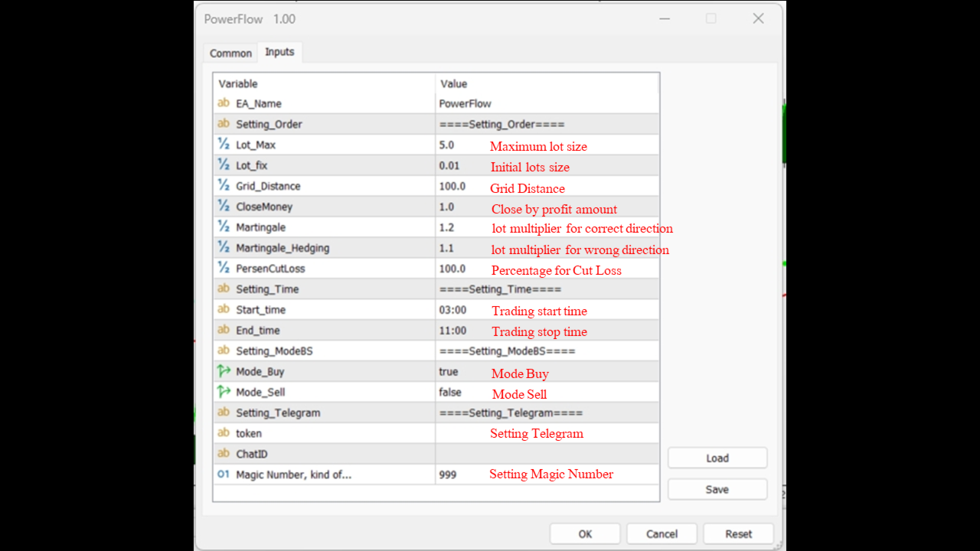Select the Mode_Buy variable name
Image resolution: width=980 pixels, height=551 pixels.
[x=260, y=373]
